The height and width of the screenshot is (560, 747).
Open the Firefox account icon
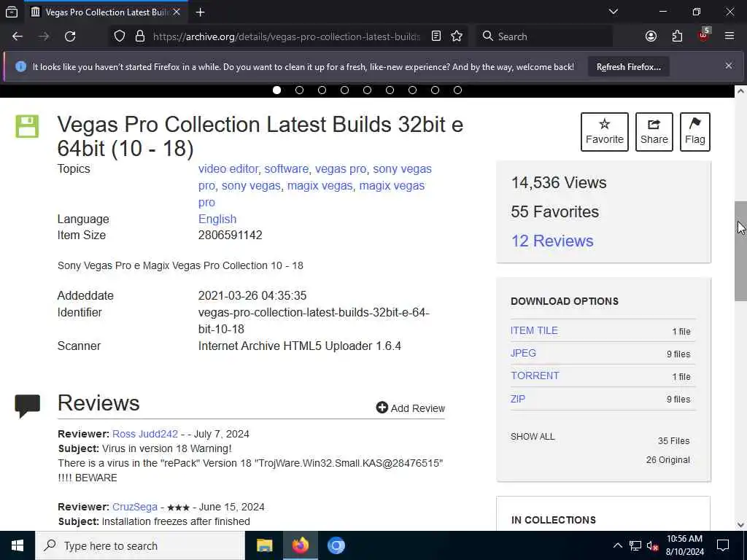click(x=651, y=36)
